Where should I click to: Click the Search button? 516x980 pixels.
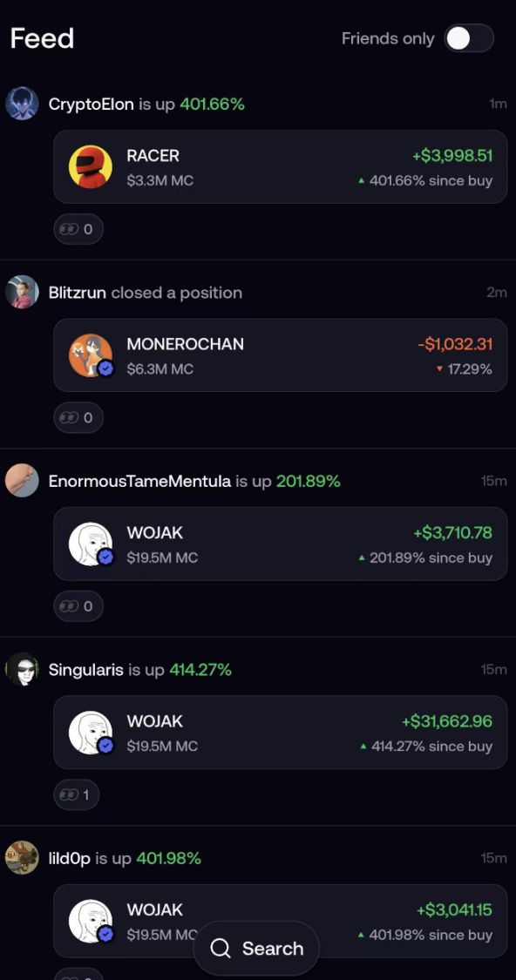click(256, 948)
